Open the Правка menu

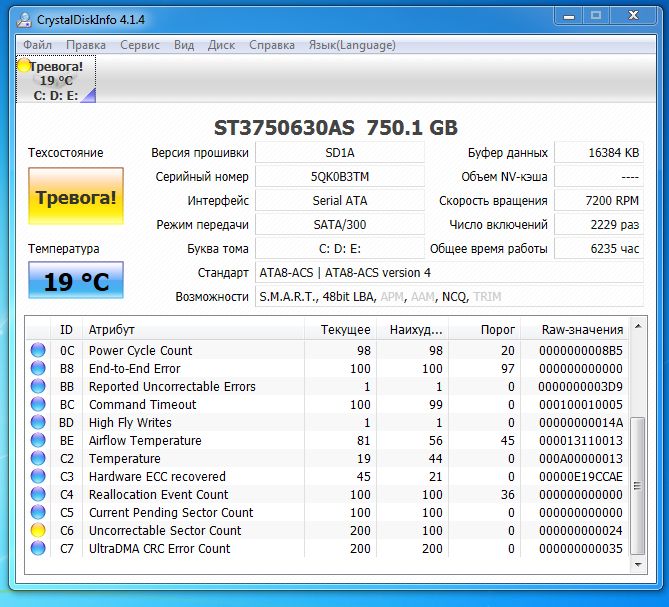(x=86, y=45)
